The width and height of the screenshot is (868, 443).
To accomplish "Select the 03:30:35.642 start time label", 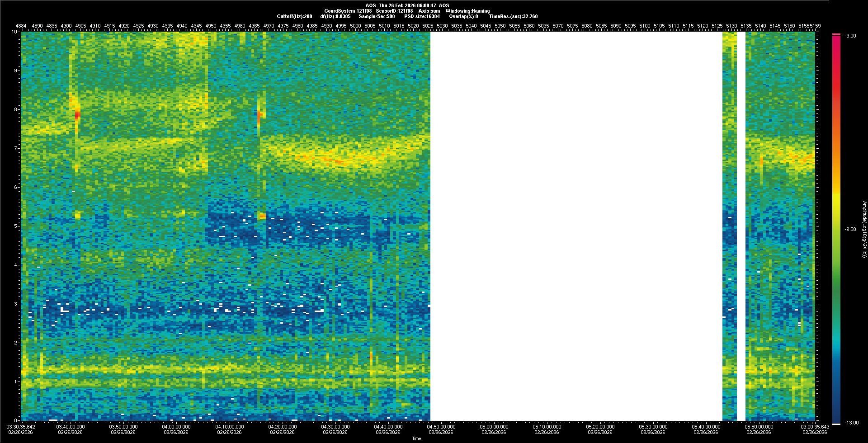I will [x=21, y=426].
